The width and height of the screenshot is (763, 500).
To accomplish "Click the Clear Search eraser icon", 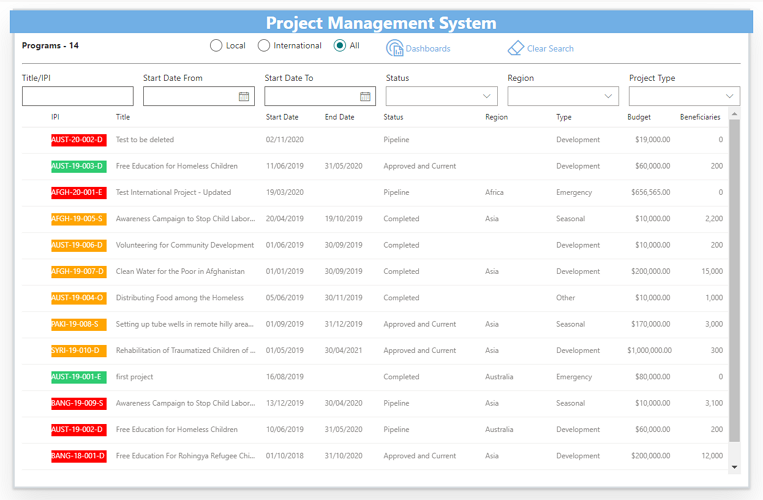I will [515, 48].
